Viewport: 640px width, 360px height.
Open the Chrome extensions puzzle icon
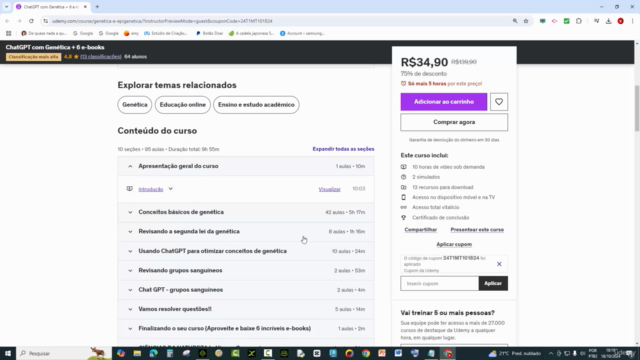click(579, 21)
